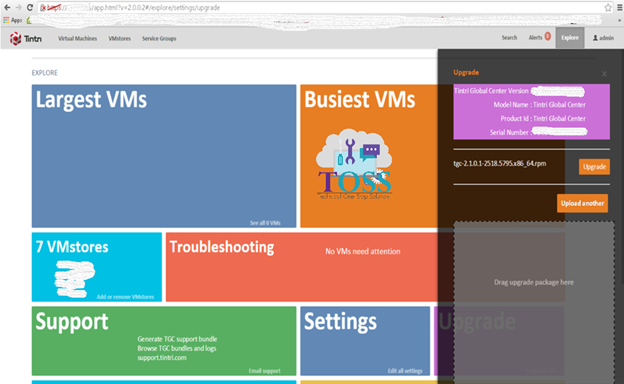Image resolution: width=624 pixels, height=384 pixels.
Task: Click the Tintri logo icon
Action: coord(16,39)
